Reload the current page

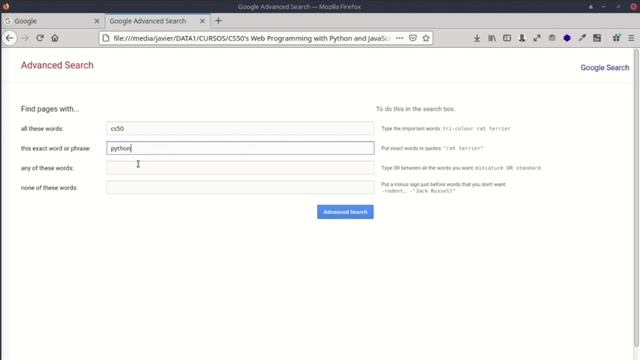point(40,38)
